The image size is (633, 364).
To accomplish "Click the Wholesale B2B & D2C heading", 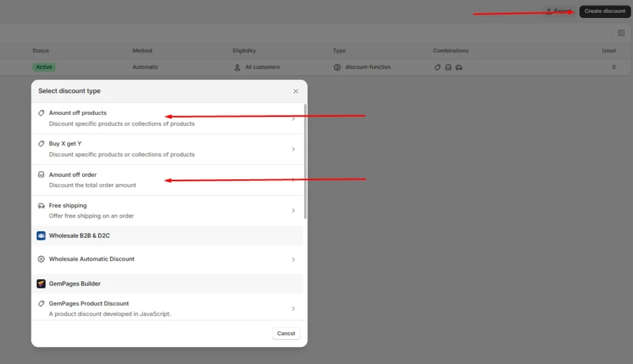I will coord(79,235).
